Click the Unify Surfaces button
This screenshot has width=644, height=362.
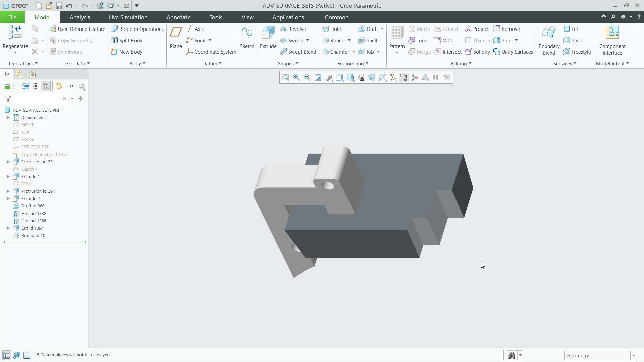pos(514,52)
